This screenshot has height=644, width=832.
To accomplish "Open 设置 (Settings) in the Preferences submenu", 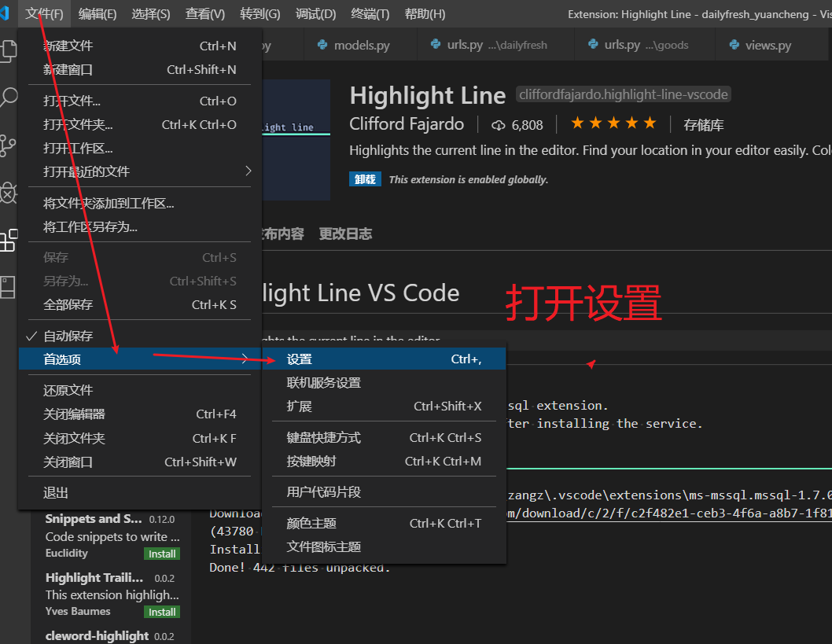I will [385, 359].
